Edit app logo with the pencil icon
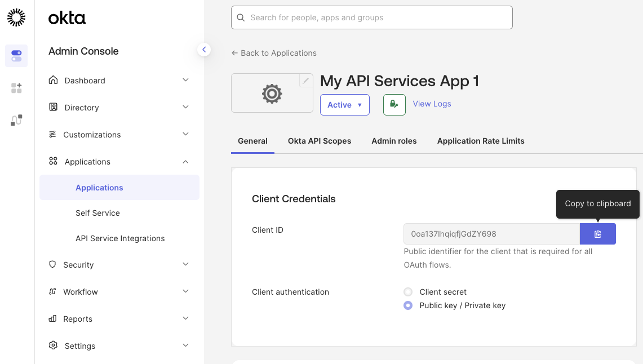The height and width of the screenshot is (364, 643). coord(305,81)
